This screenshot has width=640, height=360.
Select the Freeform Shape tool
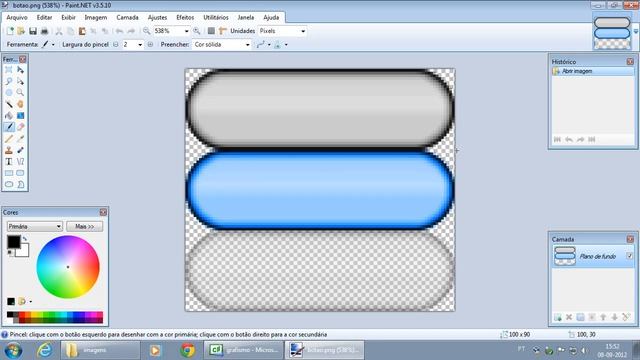(x=20, y=184)
